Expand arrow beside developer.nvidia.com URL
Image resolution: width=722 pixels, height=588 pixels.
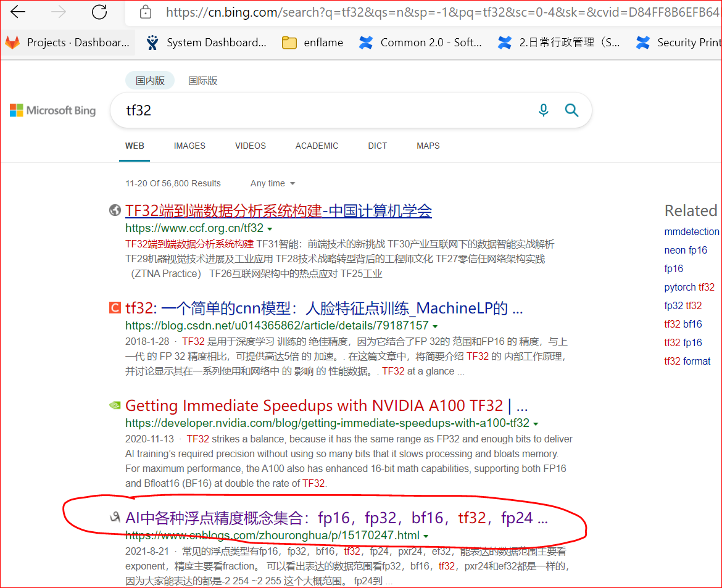click(536, 424)
